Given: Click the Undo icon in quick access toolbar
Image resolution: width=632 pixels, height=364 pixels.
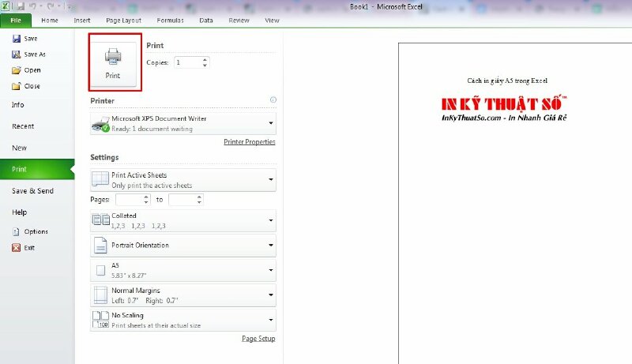Looking at the screenshot, I should pyautogui.click(x=32, y=6).
